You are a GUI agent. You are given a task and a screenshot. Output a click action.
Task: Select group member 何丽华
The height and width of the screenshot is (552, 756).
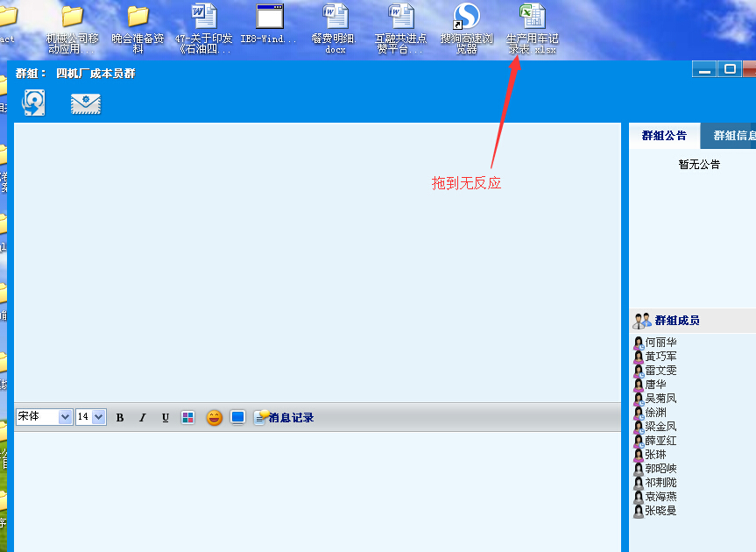pos(661,343)
